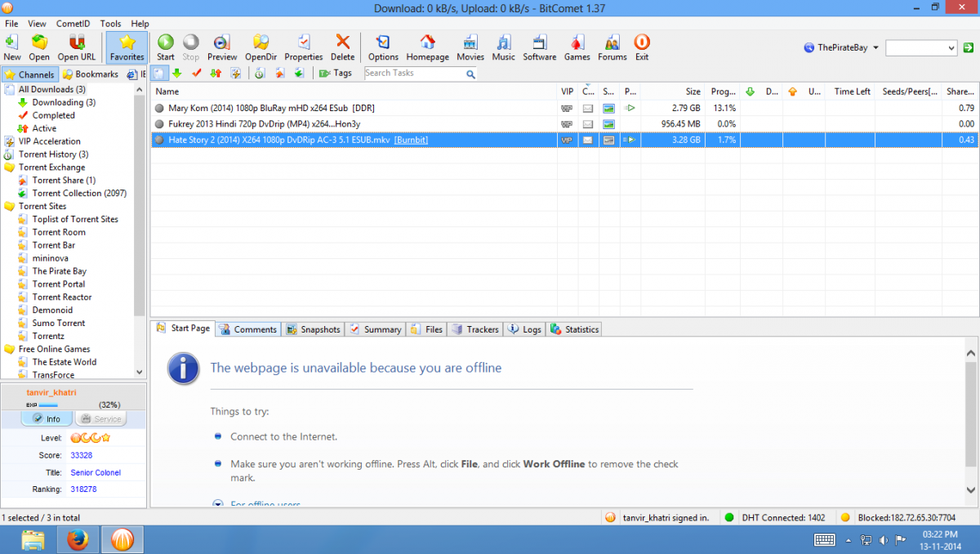The image size is (980, 554).
Task: Open a torrent file via Open icon
Action: [x=39, y=47]
